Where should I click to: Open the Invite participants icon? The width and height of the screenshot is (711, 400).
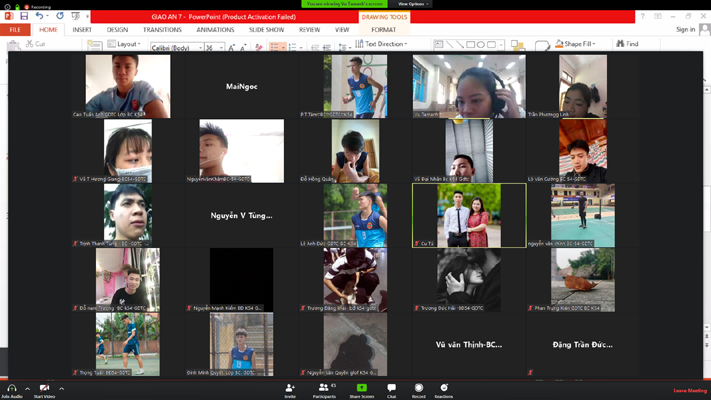[x=290, y=388]
